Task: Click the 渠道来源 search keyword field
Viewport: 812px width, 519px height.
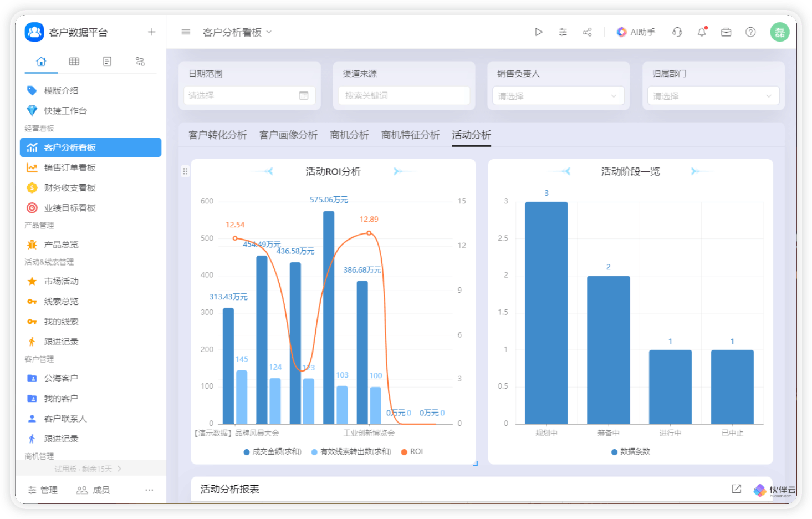Action: tap(404, 95)
